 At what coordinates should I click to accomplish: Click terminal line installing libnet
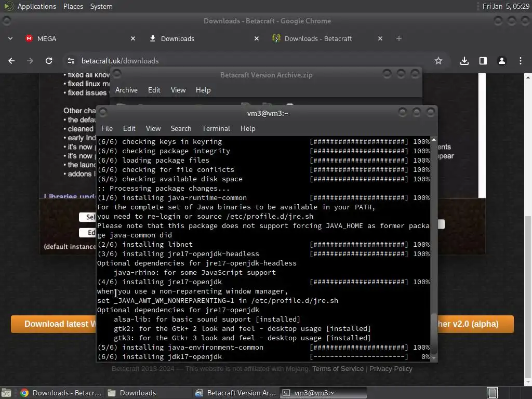[x=263, y=245]
